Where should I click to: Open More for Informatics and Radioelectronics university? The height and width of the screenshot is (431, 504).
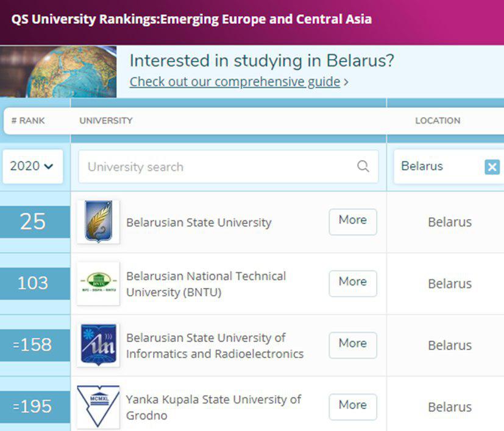point(353,345)
